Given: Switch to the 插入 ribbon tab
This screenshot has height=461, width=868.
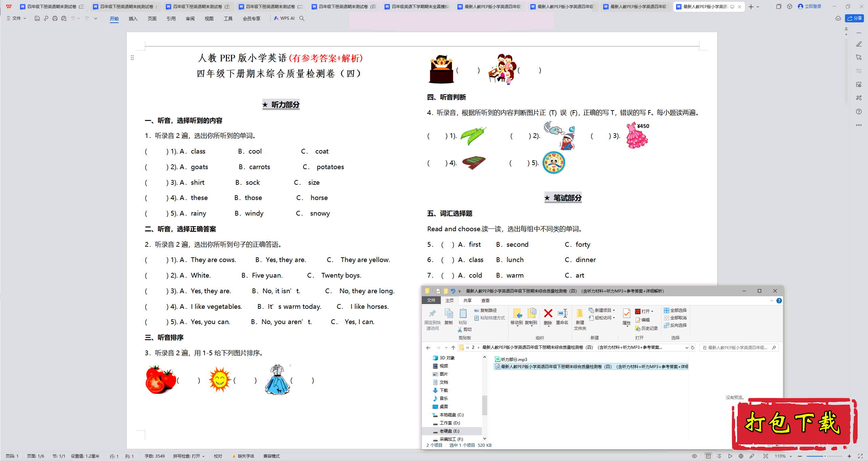Looking at the screenshot, I should [x=133, y=19].
